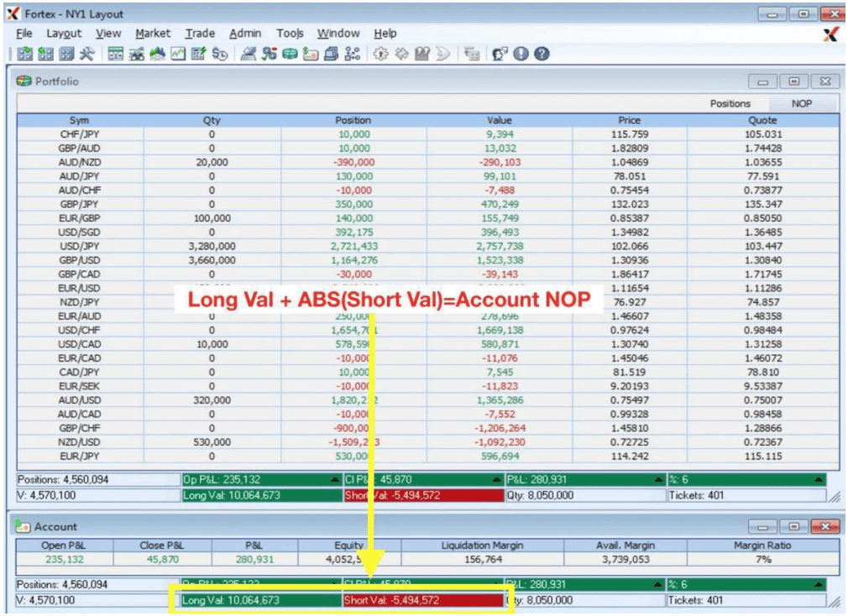Click the EUR/SEK price 9.20193
848x616 pixels.
(630, 386)
